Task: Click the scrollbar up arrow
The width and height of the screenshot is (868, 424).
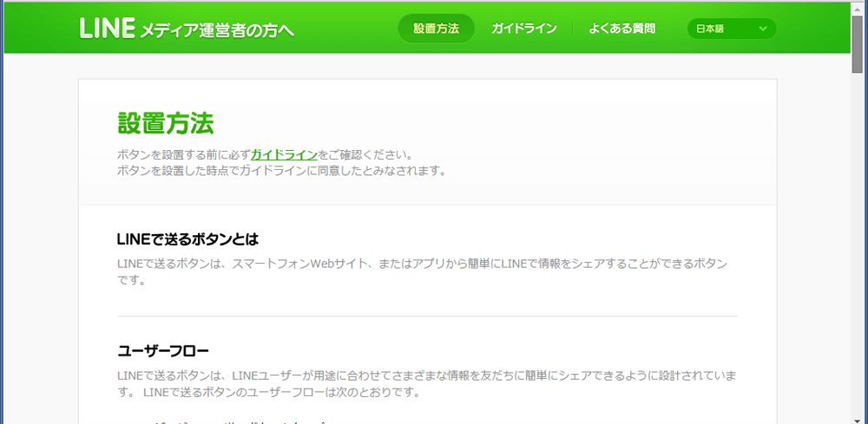Action: tap(858, 7)
